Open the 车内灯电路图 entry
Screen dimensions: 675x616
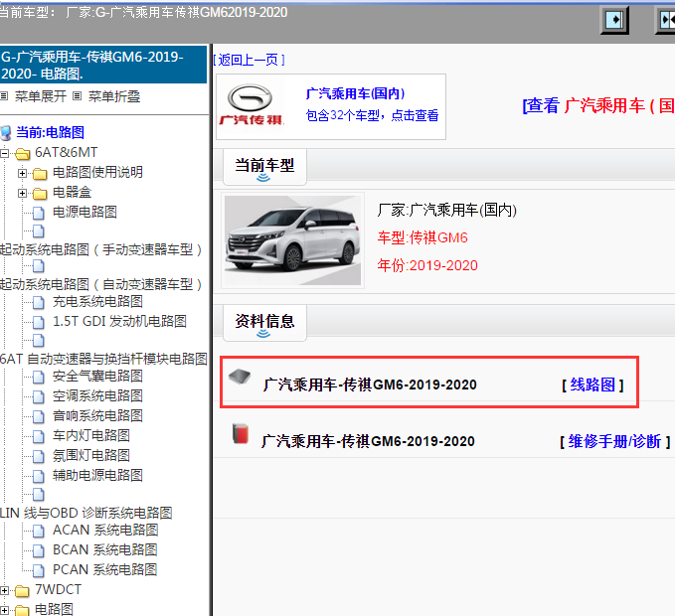point(91,435)
